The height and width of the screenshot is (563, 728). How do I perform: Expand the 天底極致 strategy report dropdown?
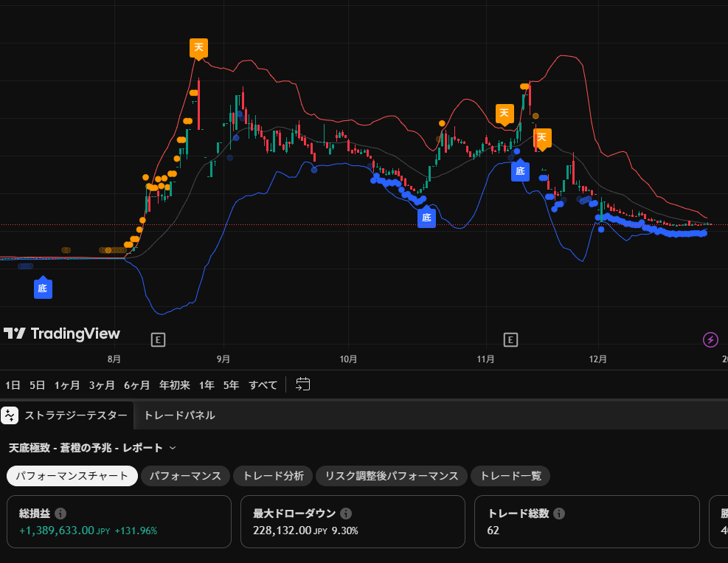tap(173, 448)
